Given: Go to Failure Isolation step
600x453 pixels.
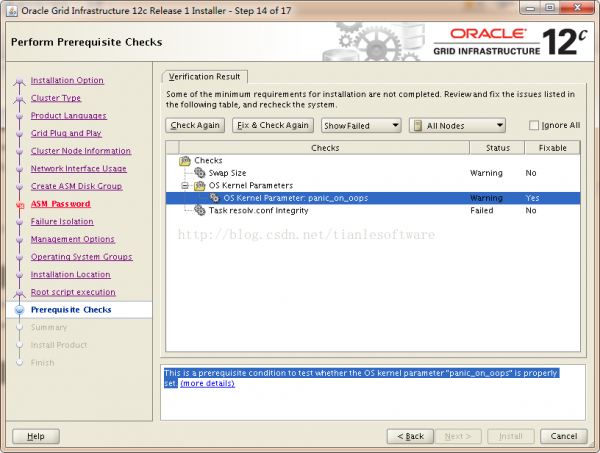Looking at the screenshot, I should pos(62,221).
